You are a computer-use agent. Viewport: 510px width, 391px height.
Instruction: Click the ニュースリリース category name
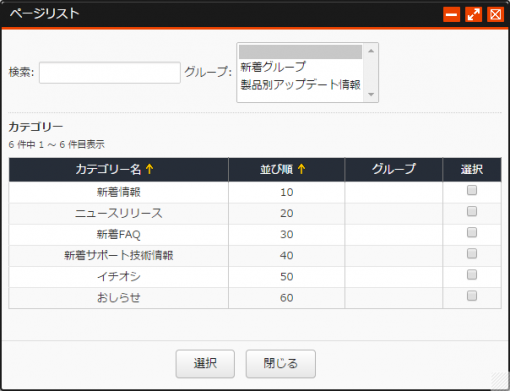coord(119,213)
